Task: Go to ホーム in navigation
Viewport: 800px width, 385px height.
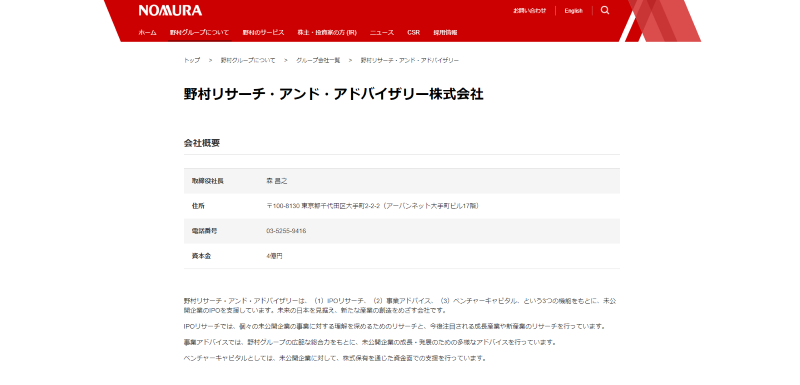Action: coord(147,32)
